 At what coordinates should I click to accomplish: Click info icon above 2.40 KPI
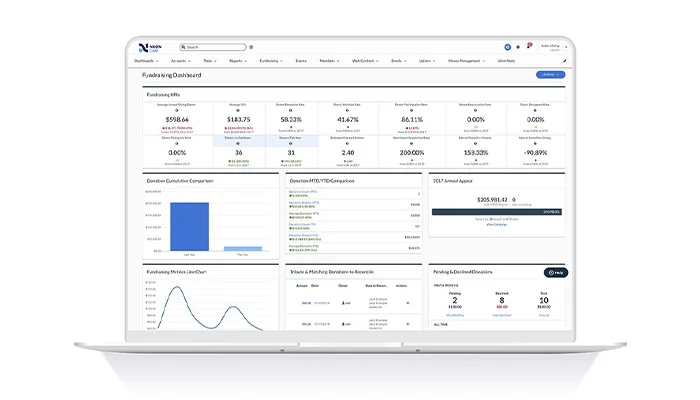pyautogui.click(x=347, y=144)
